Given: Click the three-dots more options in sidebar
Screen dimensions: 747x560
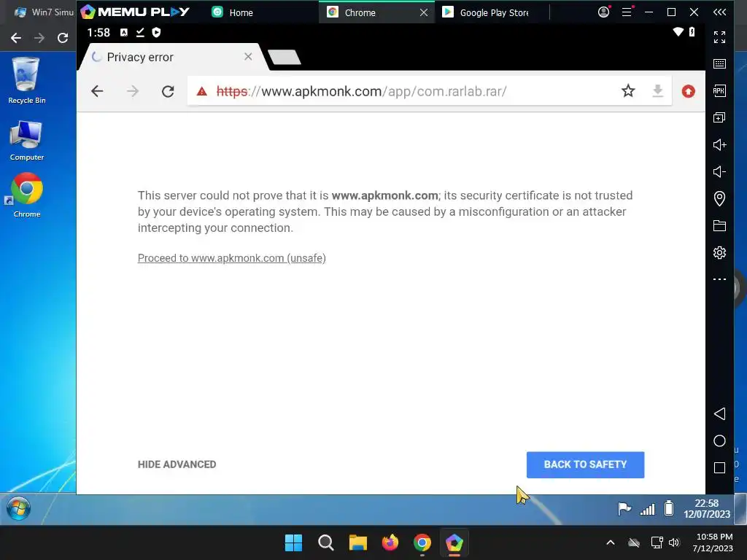Looking at the screenshot, I should coord(719,279).
